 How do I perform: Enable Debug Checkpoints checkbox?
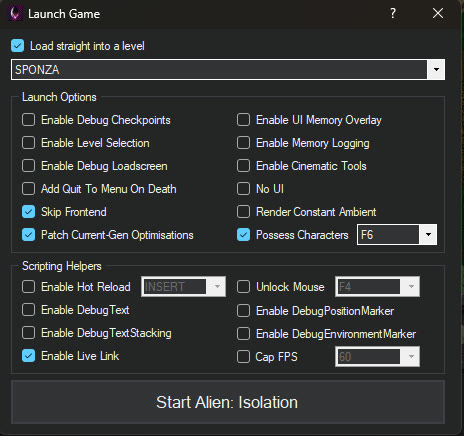tap(28, 120)
